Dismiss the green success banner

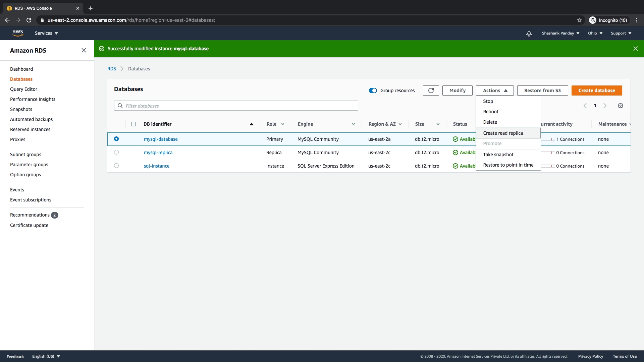[635, 49]
